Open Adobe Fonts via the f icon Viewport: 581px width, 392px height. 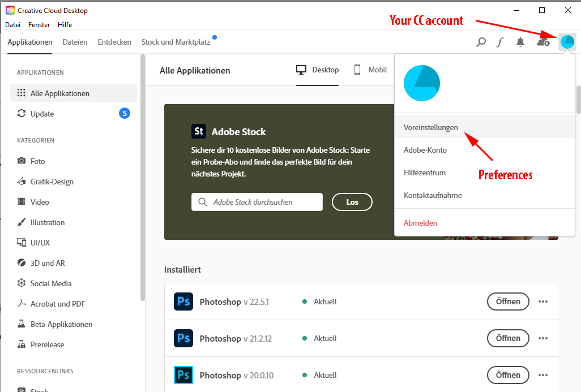point(501,42)
